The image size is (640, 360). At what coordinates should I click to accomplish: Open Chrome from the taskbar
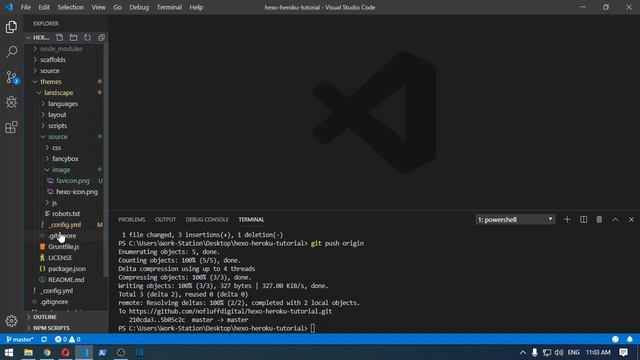pos(47,352)
